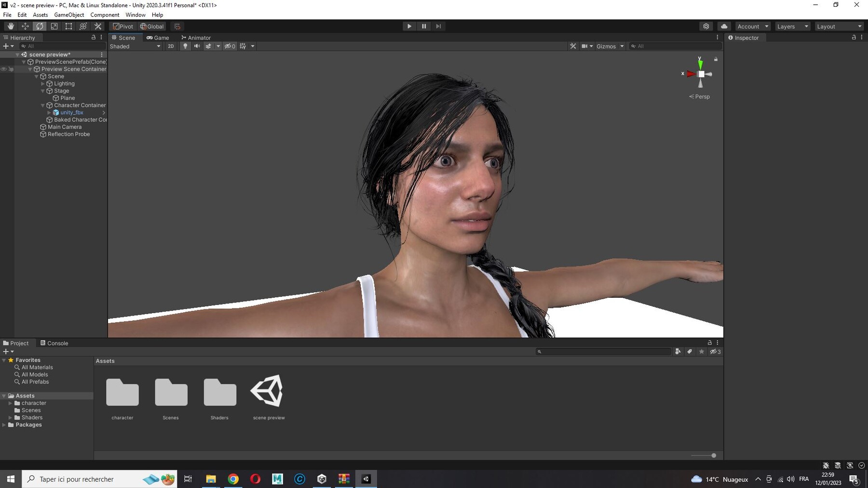
Task: Expand the Lighting object
Action: [43, 84]
